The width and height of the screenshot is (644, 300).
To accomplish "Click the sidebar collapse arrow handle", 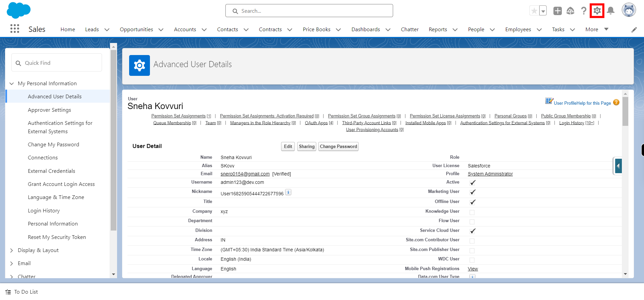I will tap(618, 166).
